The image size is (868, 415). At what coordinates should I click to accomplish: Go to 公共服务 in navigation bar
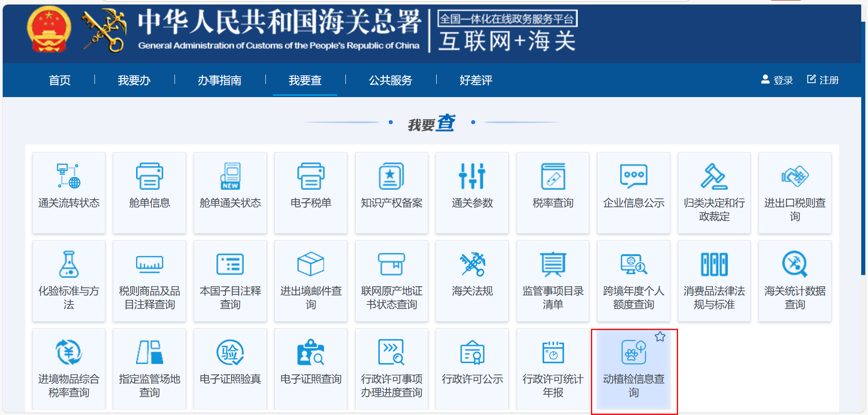tap(391, 80)
